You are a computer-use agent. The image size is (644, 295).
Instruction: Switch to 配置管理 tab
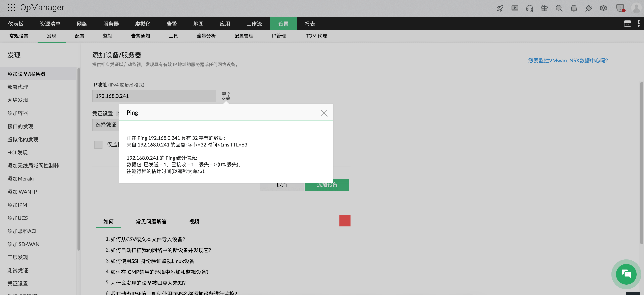point(244,36)
